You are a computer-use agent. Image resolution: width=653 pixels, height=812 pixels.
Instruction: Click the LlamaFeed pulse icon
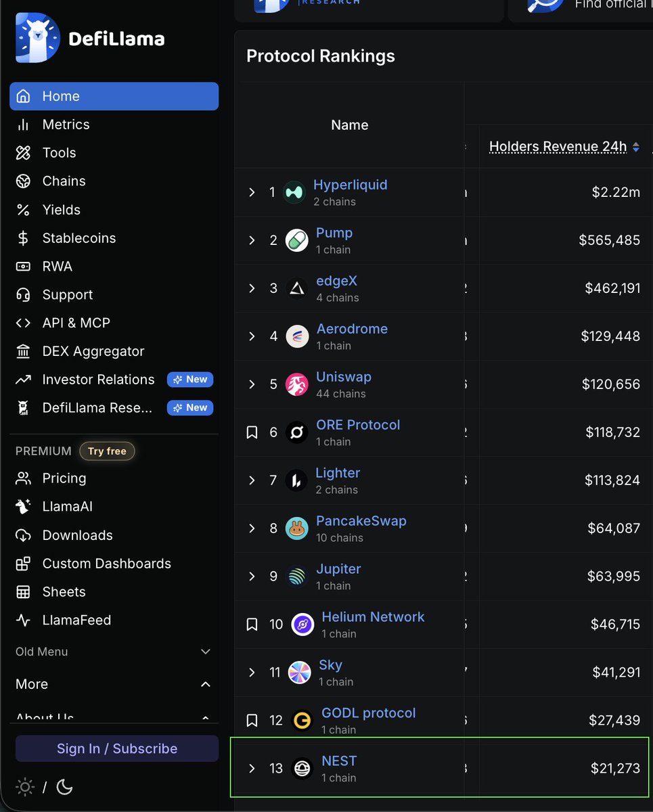coord(23,621)
